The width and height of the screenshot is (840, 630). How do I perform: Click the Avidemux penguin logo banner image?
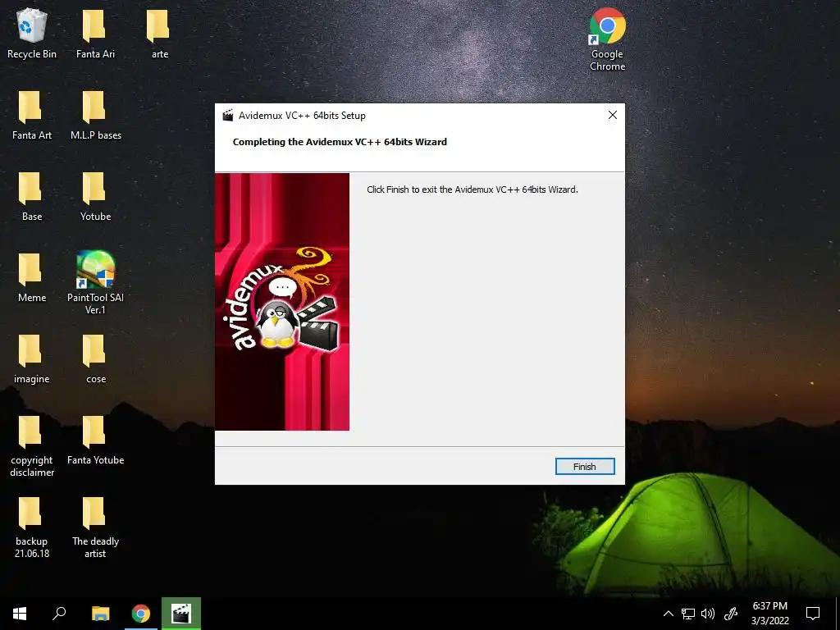282,302
